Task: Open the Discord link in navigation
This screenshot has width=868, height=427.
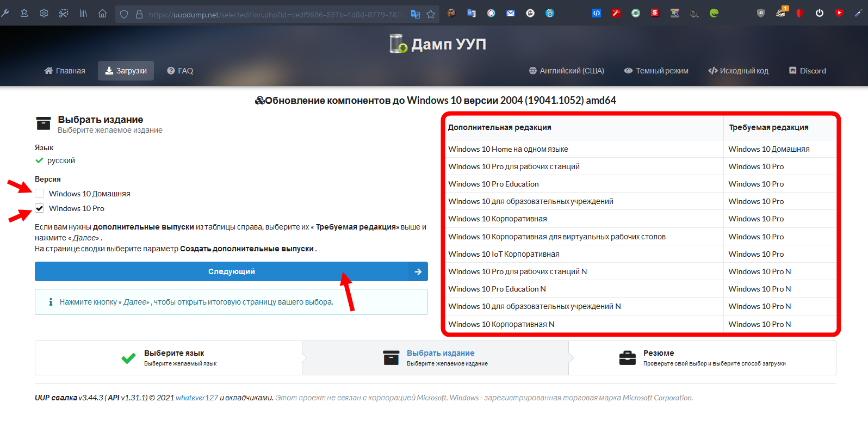Action: coord(808,71)
